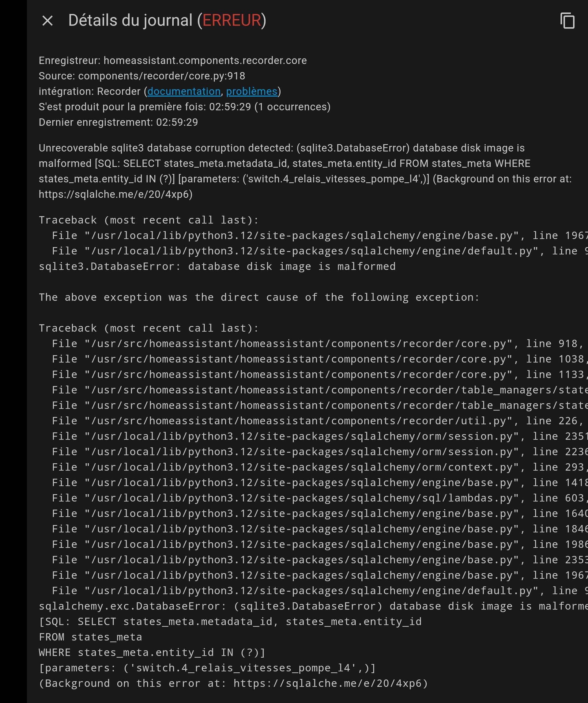Click the 'S'est produit pour la première fois' line
This screenshot has height=703, width=588.
(x=185, y=107)
